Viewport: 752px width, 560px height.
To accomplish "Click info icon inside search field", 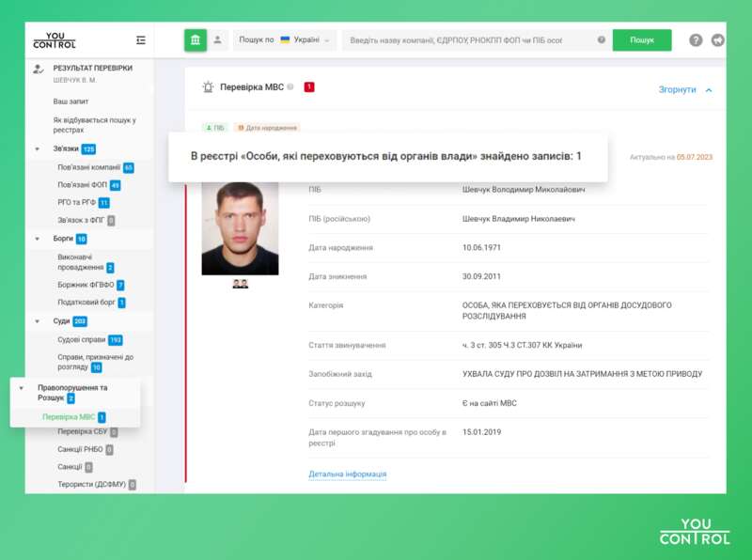I will [x=602, y=40].
